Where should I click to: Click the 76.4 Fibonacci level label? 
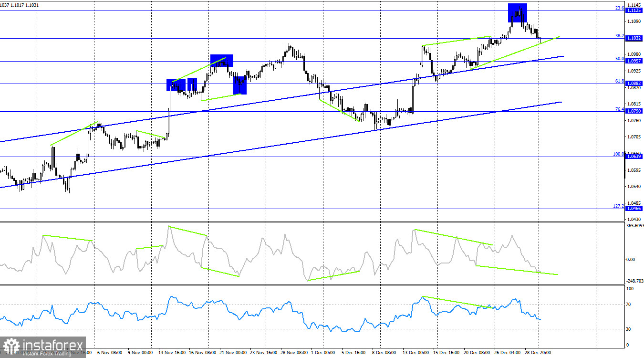point(620,109)
